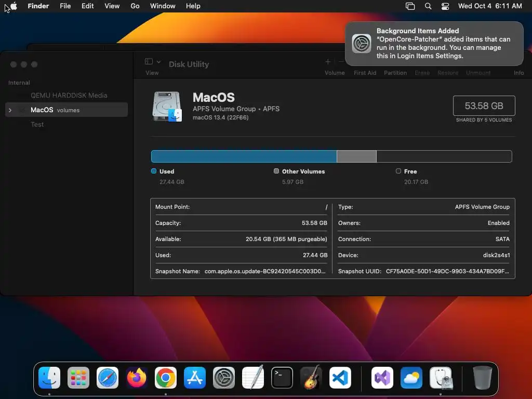Open the View menu in menu bar
Image resolution: width=532 pixels, height=399 pixels.
pos(112,6)
